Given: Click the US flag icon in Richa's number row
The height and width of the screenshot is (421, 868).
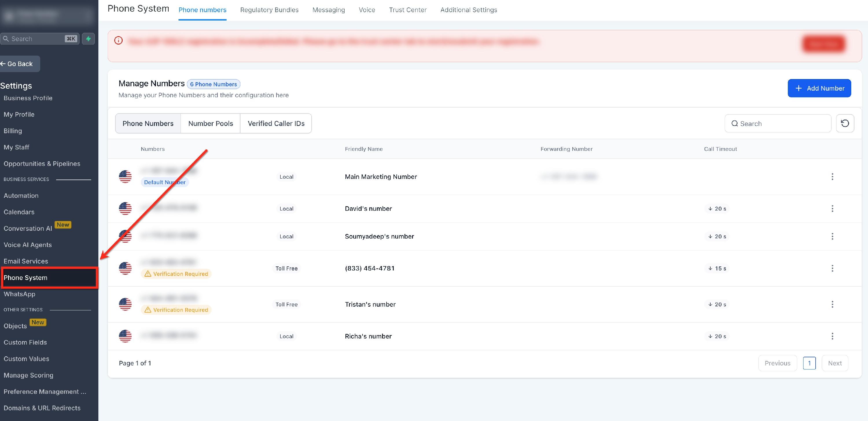Looking at the screenshot, I should (125, 336).
